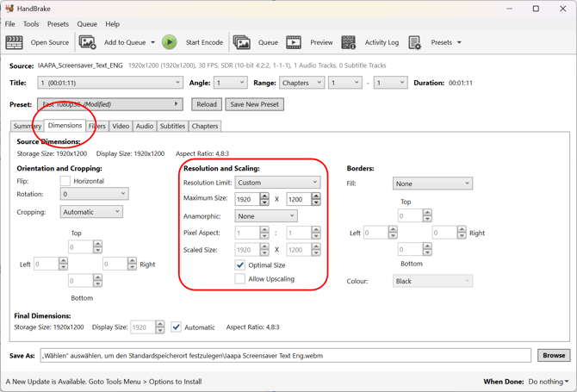Click the Open Source clapperboard icon
Image resolution: width=577 pixels, height=392 pixels.
(x=14, y=42)
